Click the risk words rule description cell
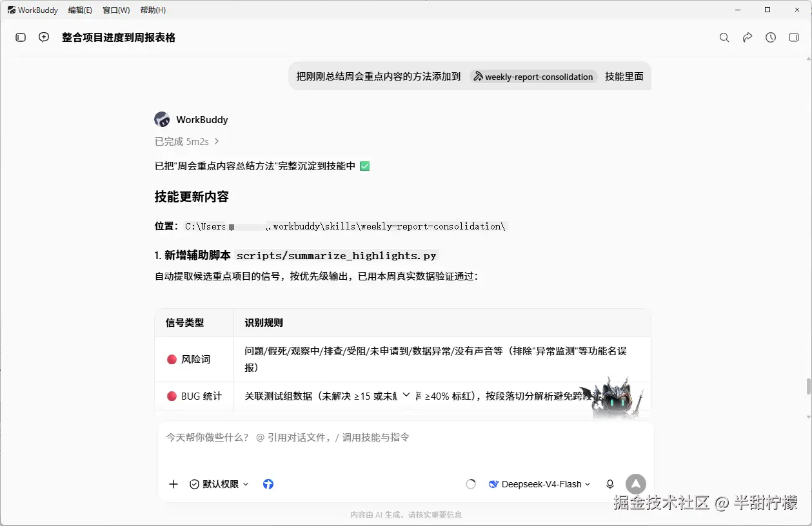 coord(442,359)
